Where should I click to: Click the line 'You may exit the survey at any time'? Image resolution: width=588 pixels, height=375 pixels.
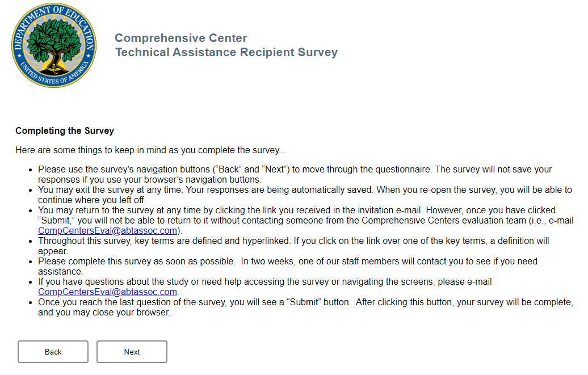pyautogui.click(x=305, y=190)
